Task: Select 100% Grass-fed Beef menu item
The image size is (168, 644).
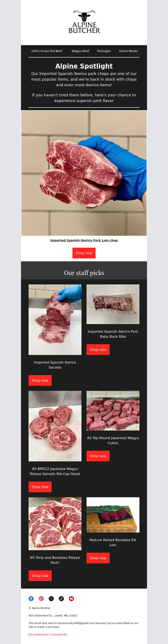Action: 47,51
